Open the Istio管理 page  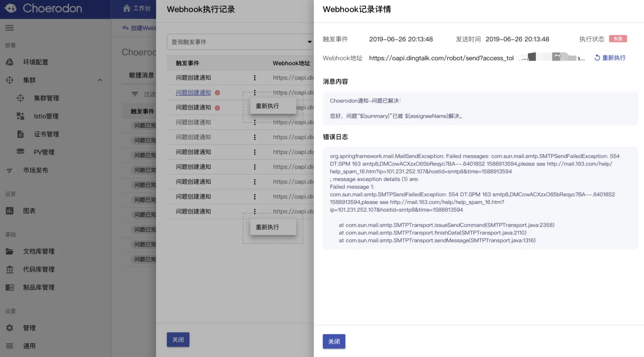tap(46, 116)
